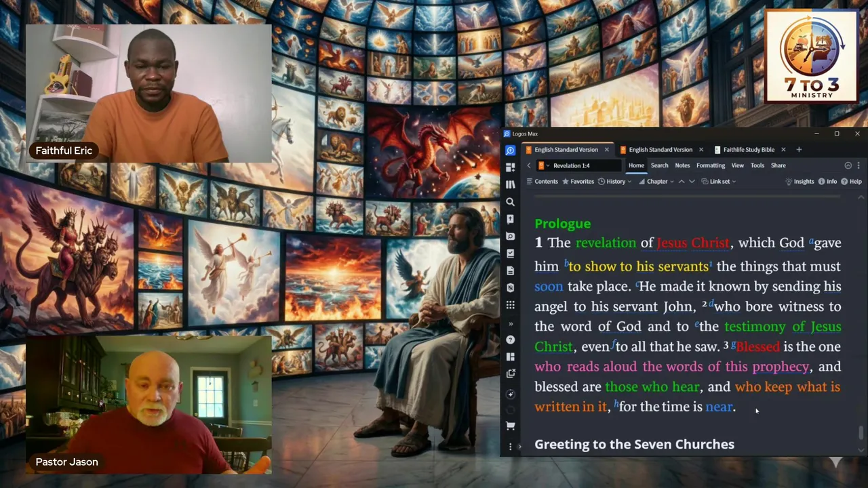This screenshot has height=488, width=868.
Task: Open the Documents page icon in sidebar
Action: click(x=511, y=270)
